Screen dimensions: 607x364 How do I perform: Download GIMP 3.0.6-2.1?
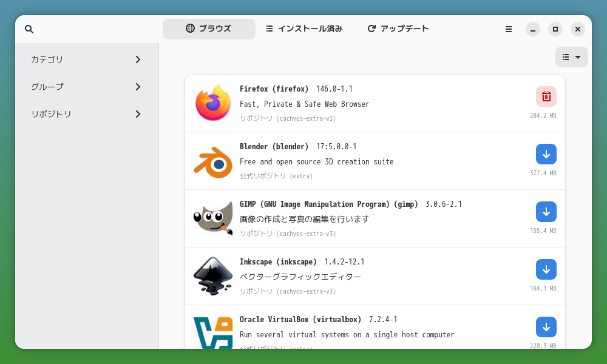546,211
